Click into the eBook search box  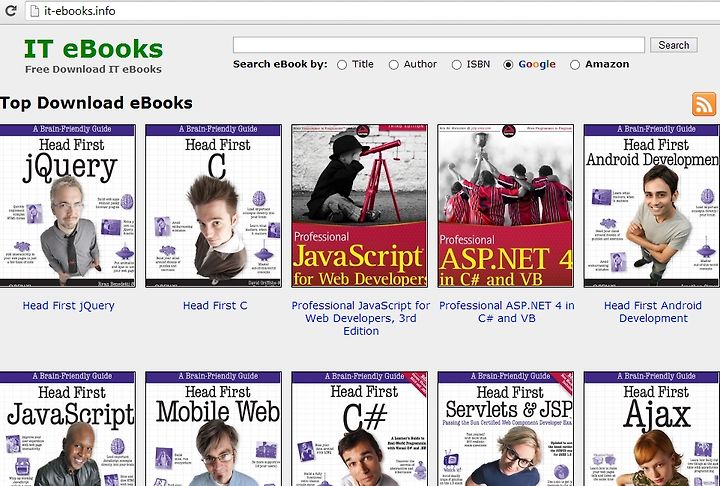pos(439,45)
